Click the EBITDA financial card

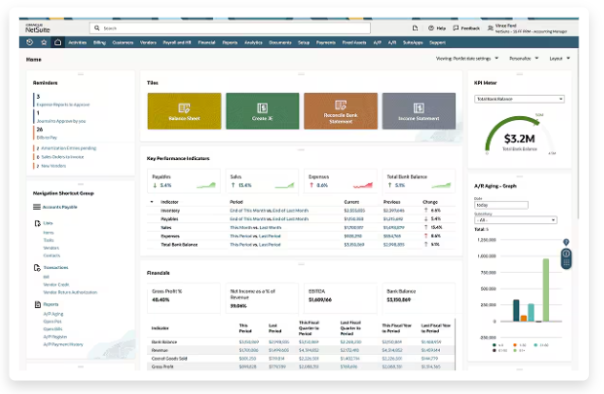tap(340, 298)
